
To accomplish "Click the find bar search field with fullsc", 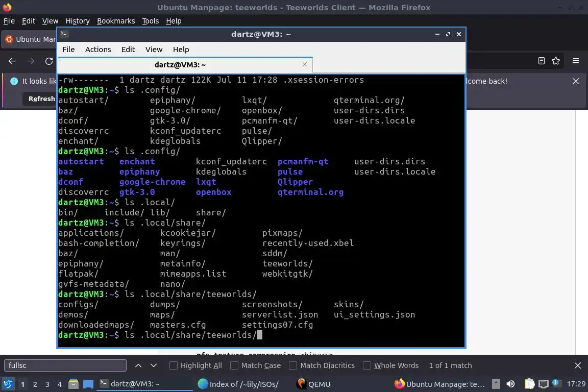I will coord(65,365).
